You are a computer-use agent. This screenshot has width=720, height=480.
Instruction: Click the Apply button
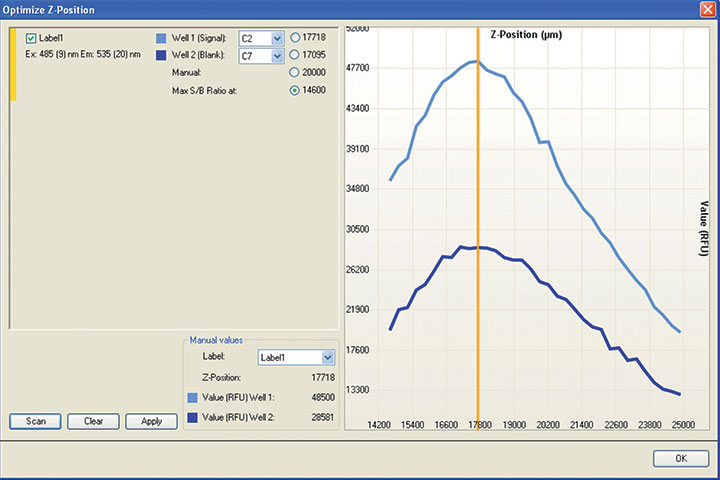pyautogui.click(x=151, y=421)
